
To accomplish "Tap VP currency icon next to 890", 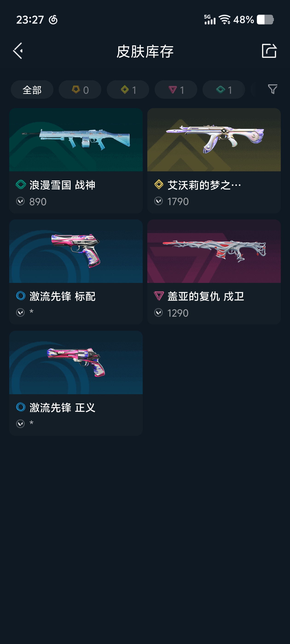I will [20, 201].
